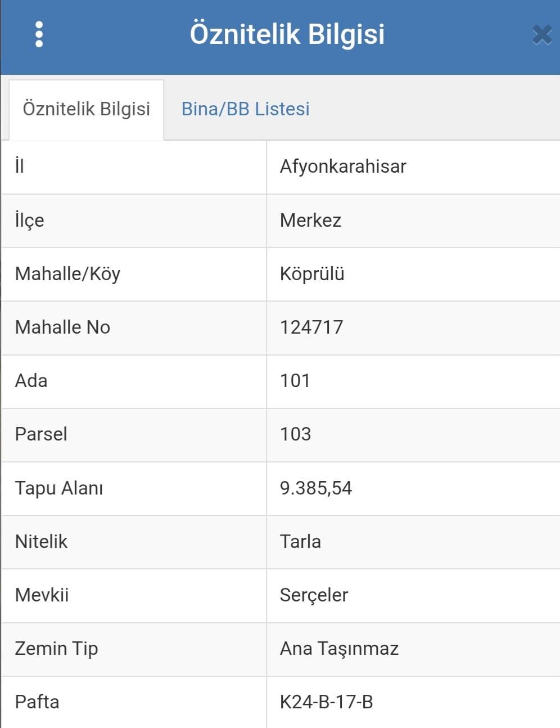Image resolution: width=560 pixels, height=728 pixels.
Task: Click the Tarla Nitelik value
Action: coord(300,542)
